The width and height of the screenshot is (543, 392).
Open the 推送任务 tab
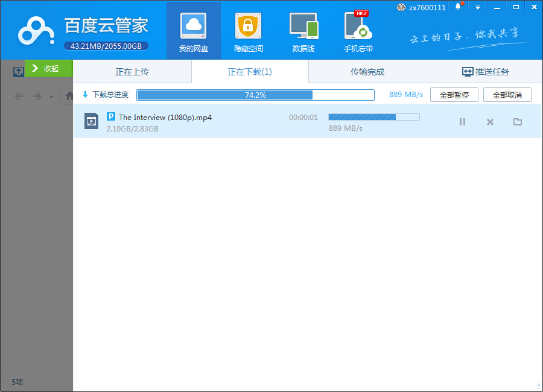[x=486, y=72]
